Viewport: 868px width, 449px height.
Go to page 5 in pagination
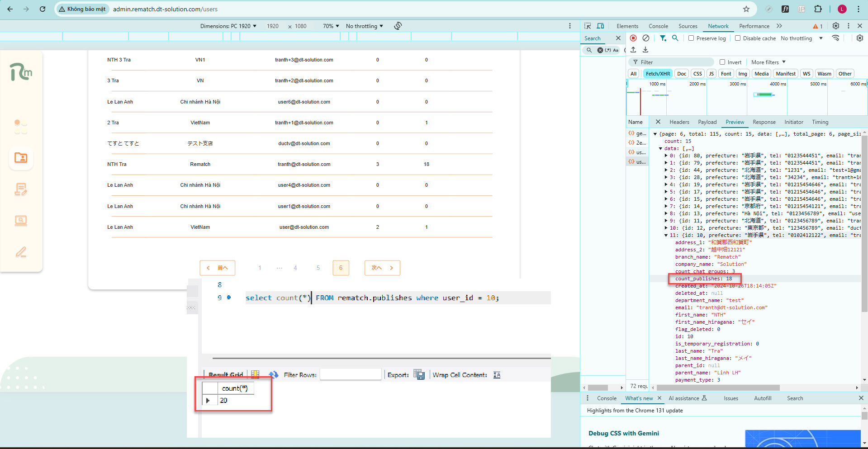318,268
